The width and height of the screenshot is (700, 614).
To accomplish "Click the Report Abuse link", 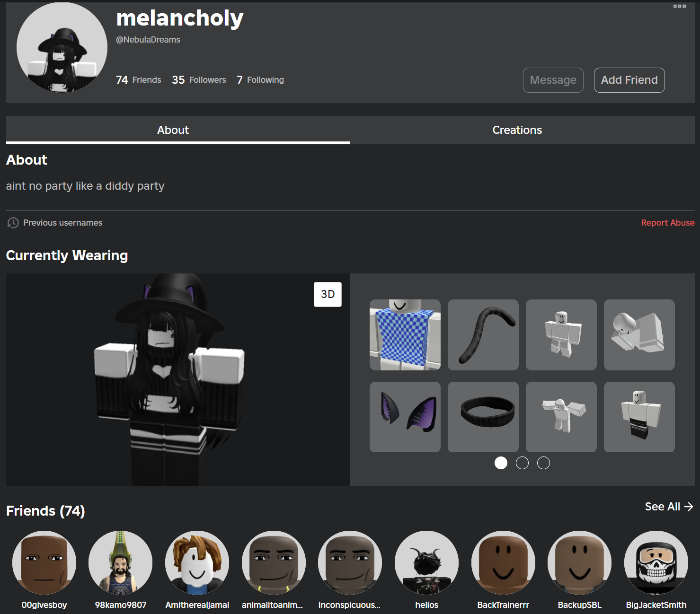I will (667, 223).
